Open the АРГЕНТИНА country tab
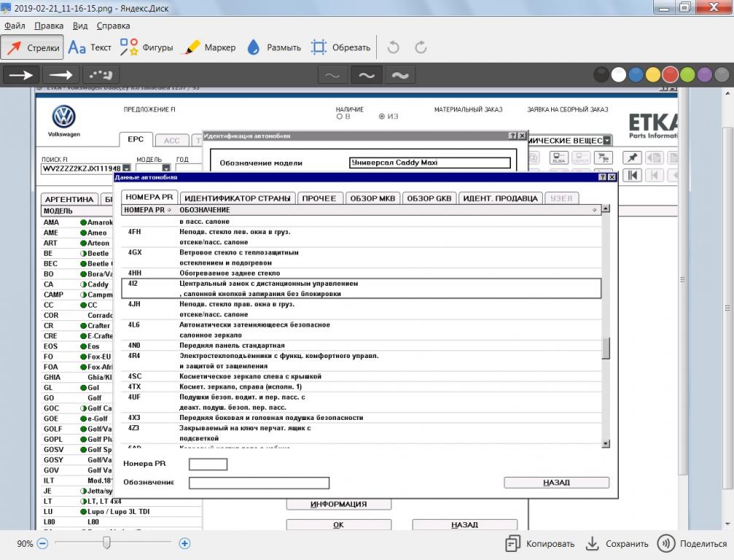Image resolution: width=734 pixels, height=560 pixels. [69, 200]
